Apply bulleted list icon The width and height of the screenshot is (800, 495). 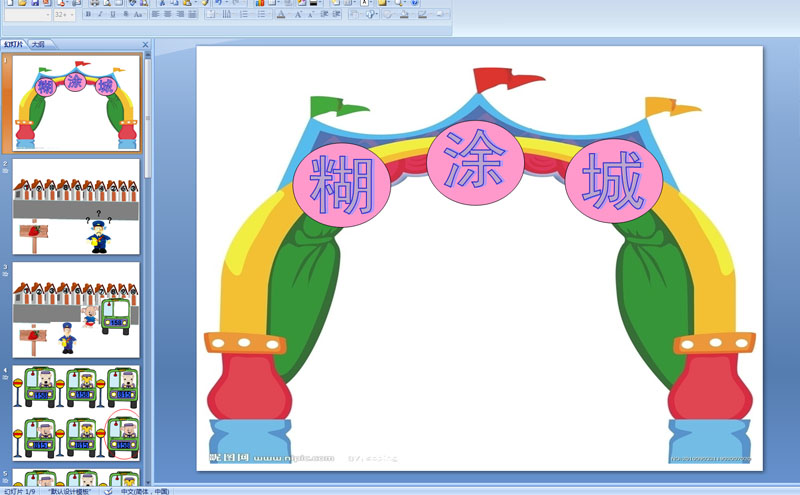pos(261,14)
